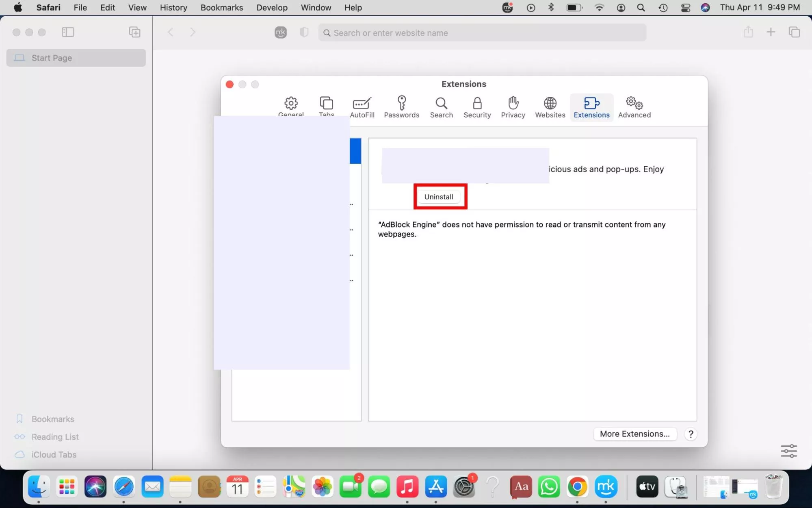Image resolution: width=812 pixels, height=508 pixels.
Task: Open start page customization sliders
Action: click(x=788, y=451)
